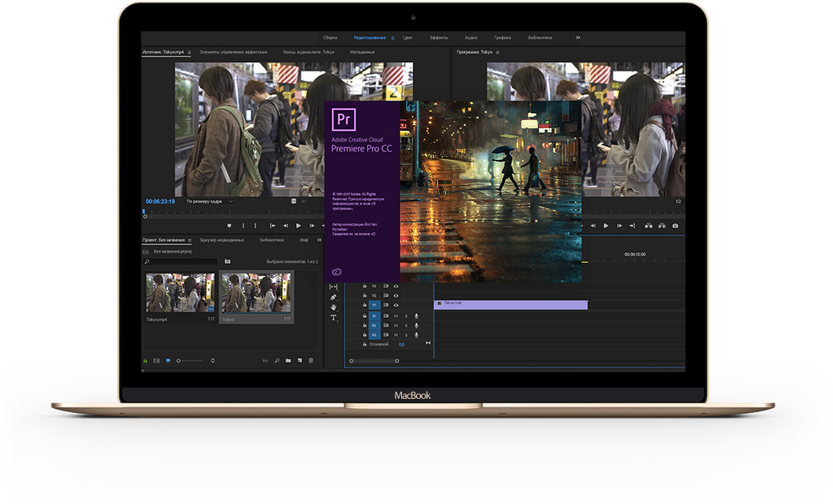The width and height of the screenshot is (833, 504).
Task: Select the Hand tool
Action: pos(333,308)
